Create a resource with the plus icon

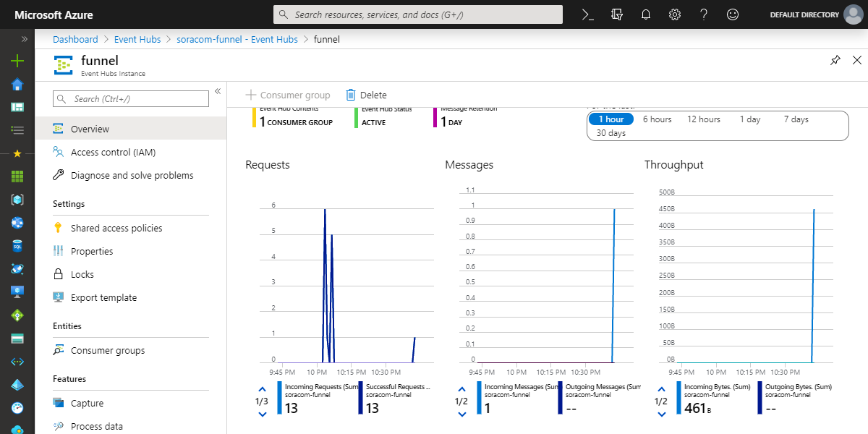pos(17,61)
